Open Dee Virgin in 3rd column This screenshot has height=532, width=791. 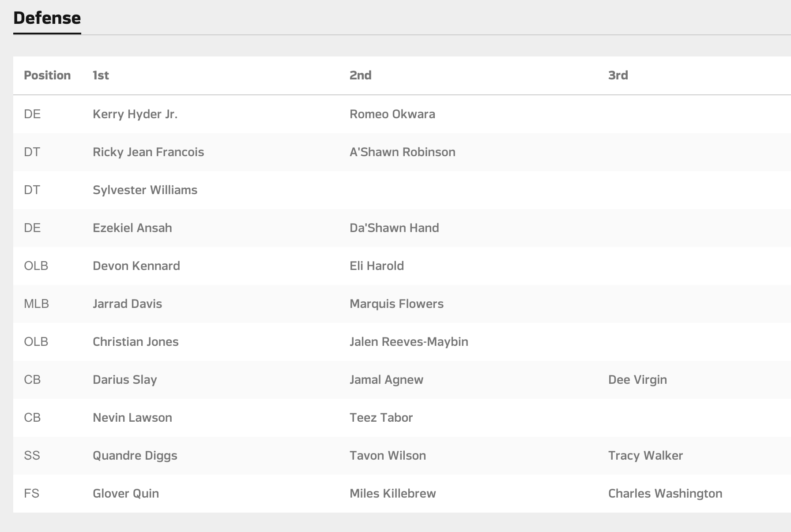coord(637,380)
